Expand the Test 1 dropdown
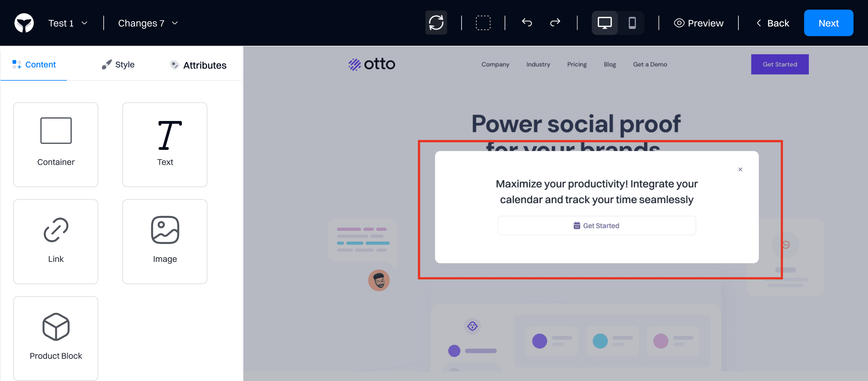868x381 pixels. click(x=68, y=23)
